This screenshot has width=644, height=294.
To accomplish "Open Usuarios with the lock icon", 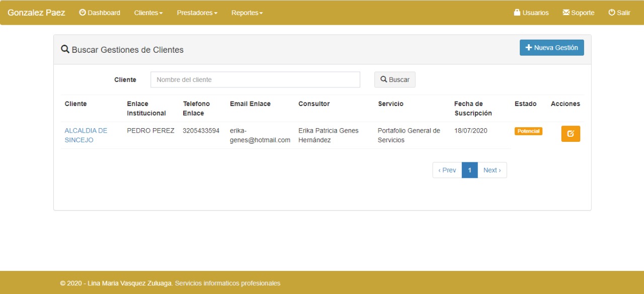I will (531, 13).
